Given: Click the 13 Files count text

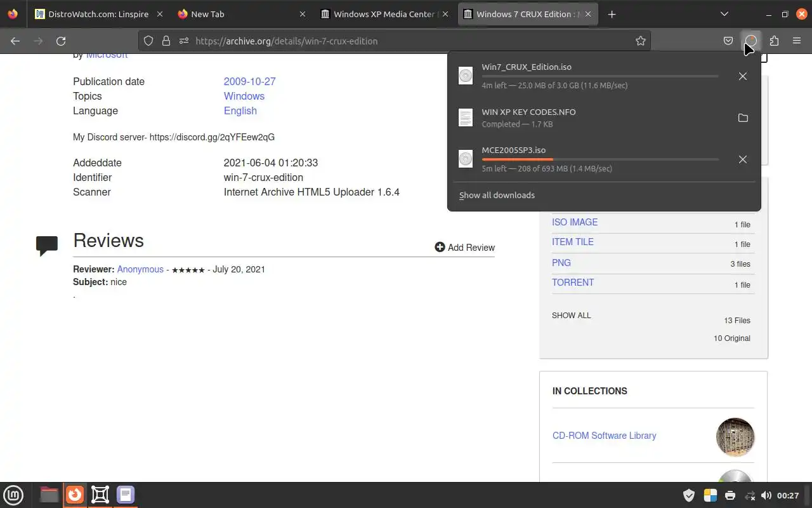Looking at the screenshot, I should click(737, 321).
